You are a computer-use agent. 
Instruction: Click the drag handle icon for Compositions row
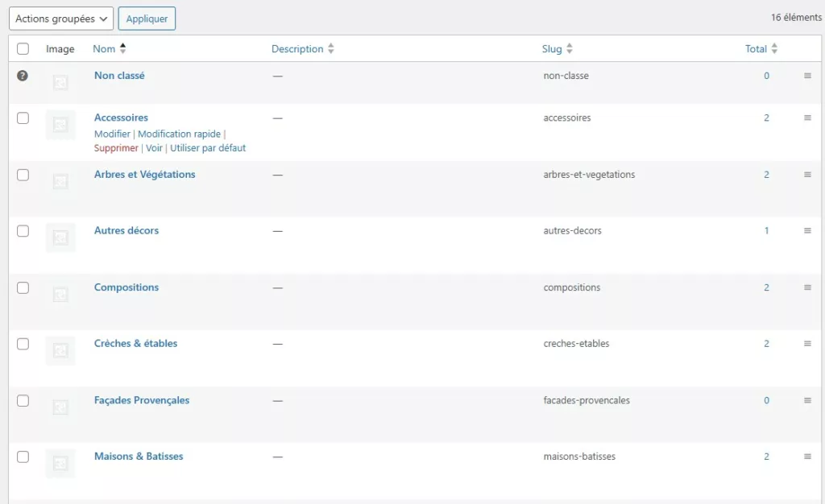pos(807,287)
